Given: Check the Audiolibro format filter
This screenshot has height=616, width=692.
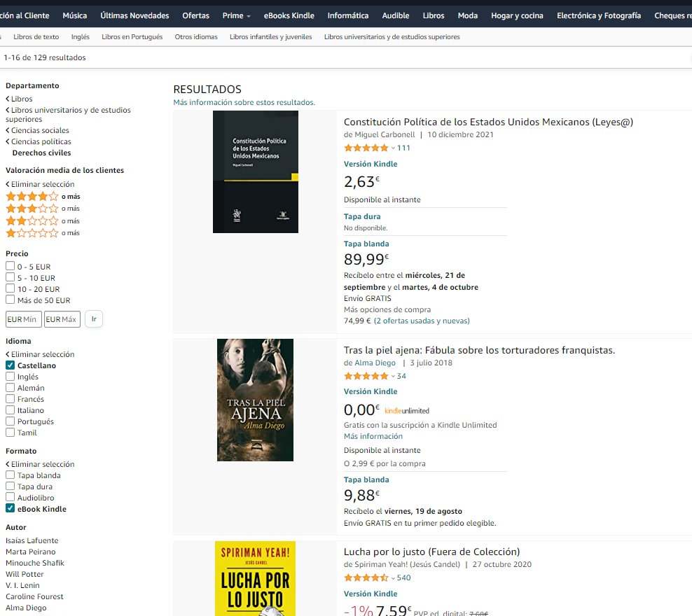Looking at the screenshot, I should pos(10,497).
